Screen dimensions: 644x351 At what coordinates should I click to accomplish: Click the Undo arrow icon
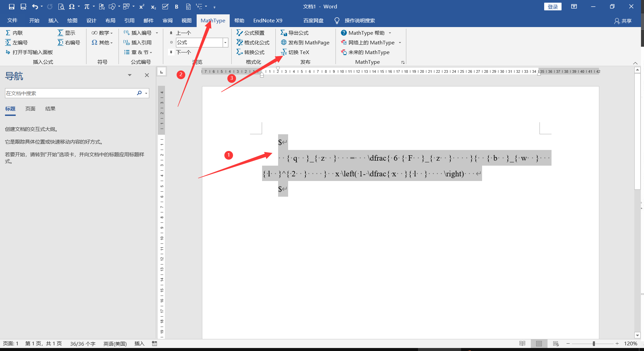coord(35,7)
